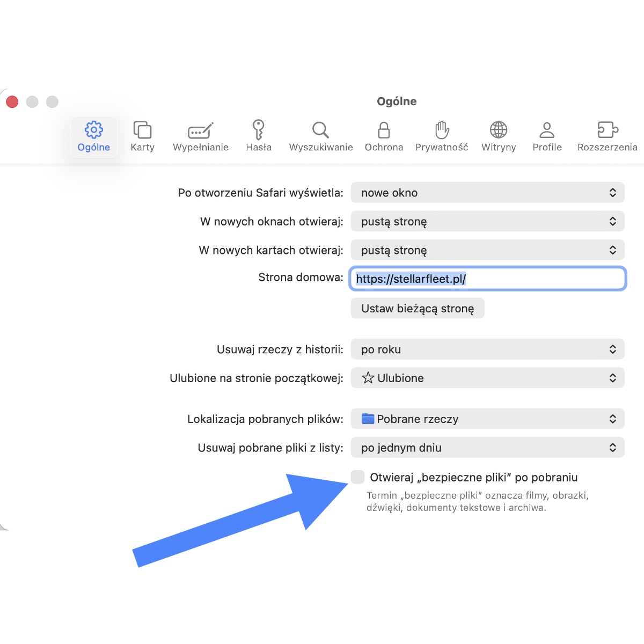Switch to the Prywatność hand tab
Image resolution: width=644 pixels, height=644 pixels.
[442, 137]
